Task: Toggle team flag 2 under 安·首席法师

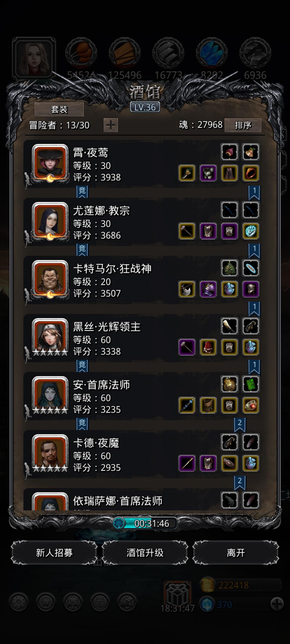Action: (240, 424)
